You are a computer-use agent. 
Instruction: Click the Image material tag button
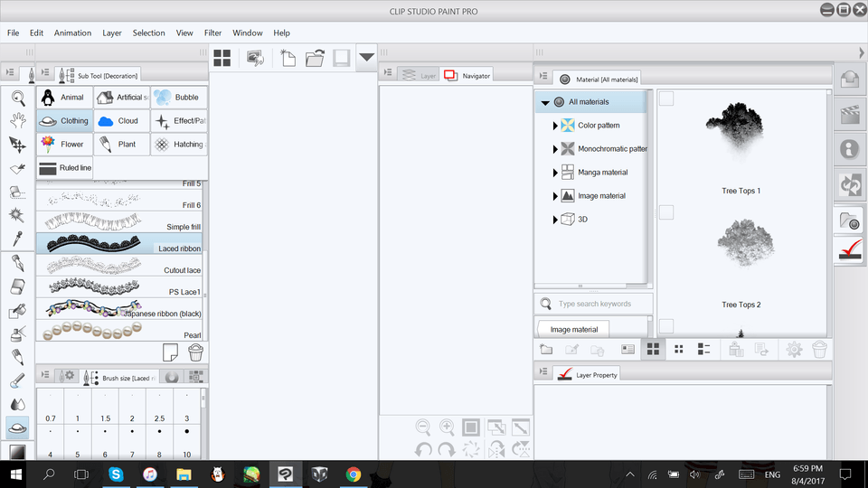(573, 329)
